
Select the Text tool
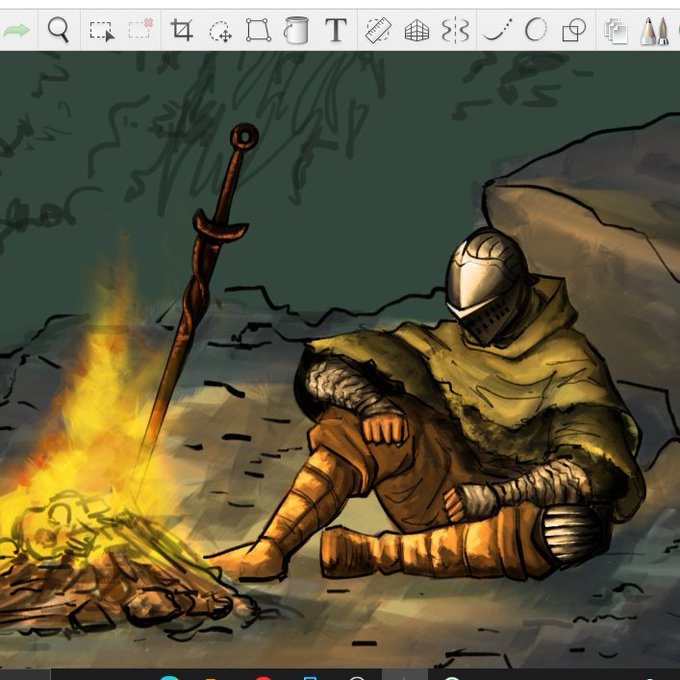[x=336, y=30]
